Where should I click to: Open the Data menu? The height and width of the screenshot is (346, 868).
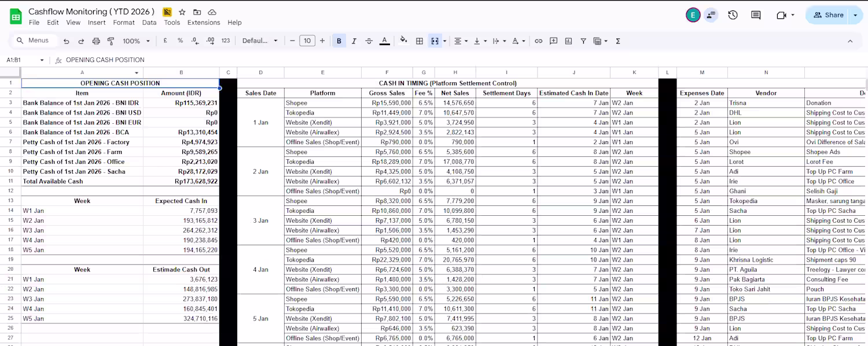point(149,23)
